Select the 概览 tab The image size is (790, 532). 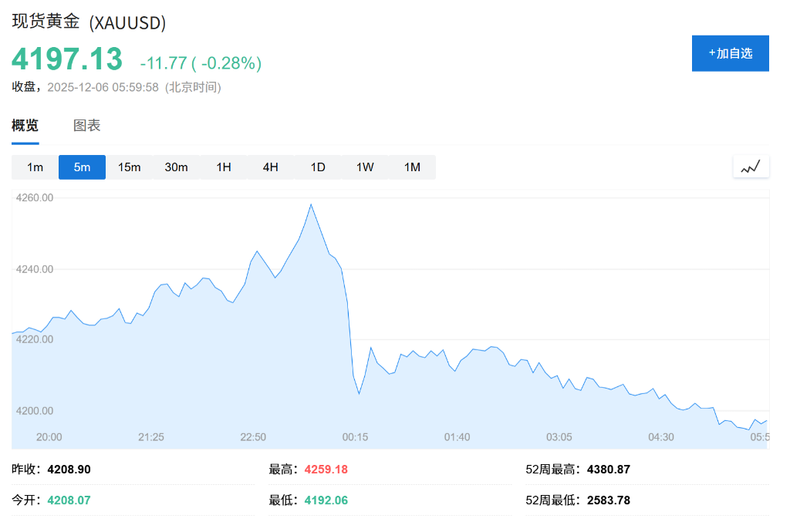[26, 126]
